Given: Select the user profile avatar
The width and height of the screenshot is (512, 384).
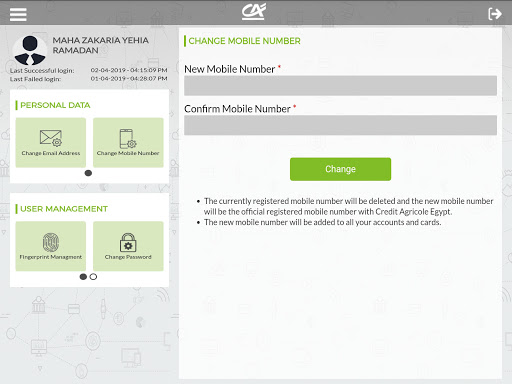Looking at the screenshot, I should tap(30, 50).
